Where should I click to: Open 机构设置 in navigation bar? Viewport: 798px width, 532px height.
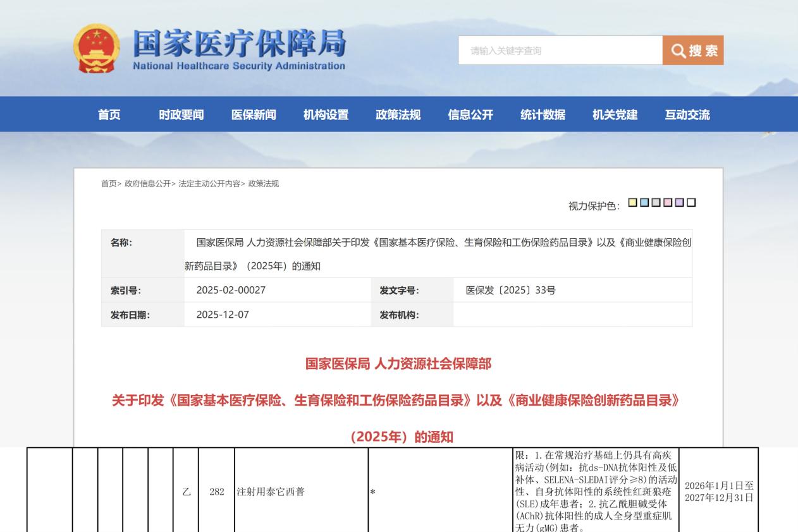pos(326,115)
